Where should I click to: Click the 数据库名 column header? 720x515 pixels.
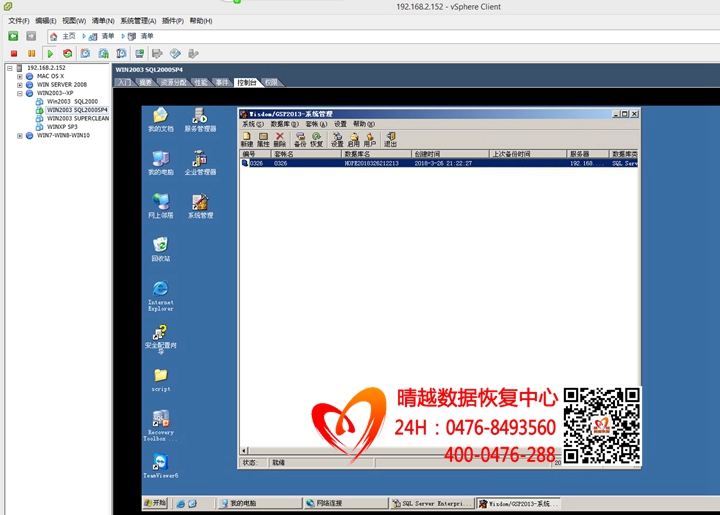pyautogui.click(x=376, y=154)
